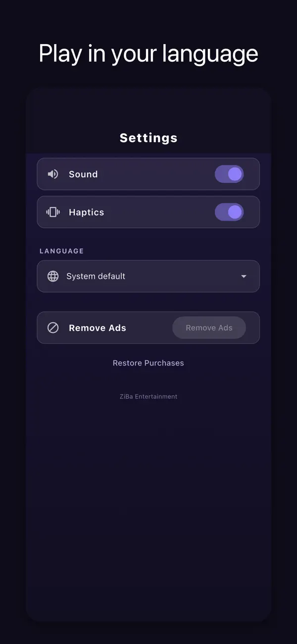Tap the grey Remove Ads pill button
This screenshot has height=644, width=297.
coord(209,327)
